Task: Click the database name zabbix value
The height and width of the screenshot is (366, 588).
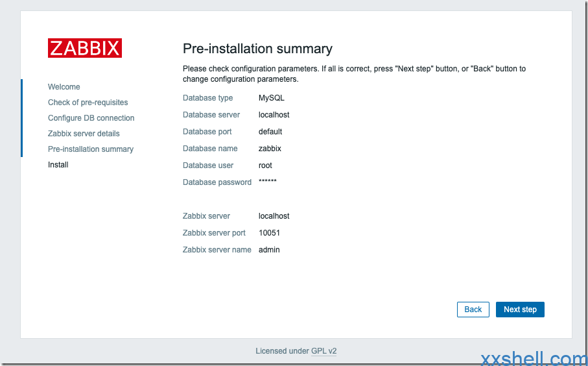Action: pyautogui.click(x=270, y=148)
